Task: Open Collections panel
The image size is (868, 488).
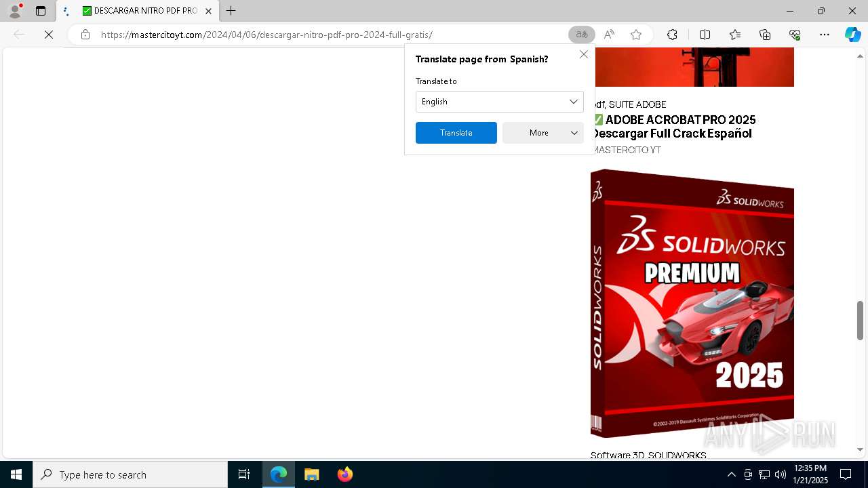Action: point(765,35)
